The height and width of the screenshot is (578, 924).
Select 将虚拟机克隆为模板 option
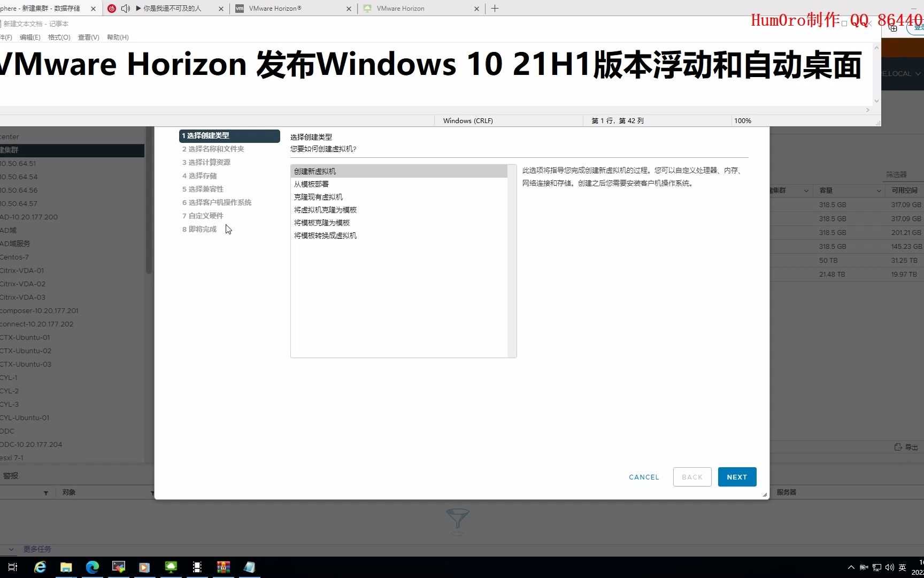point(399,210)
